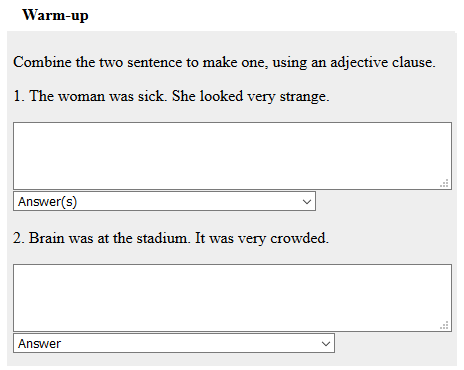Click the resize grip of the second text area
The width and height of the screenshot is (464, 370).
[444, 325]
